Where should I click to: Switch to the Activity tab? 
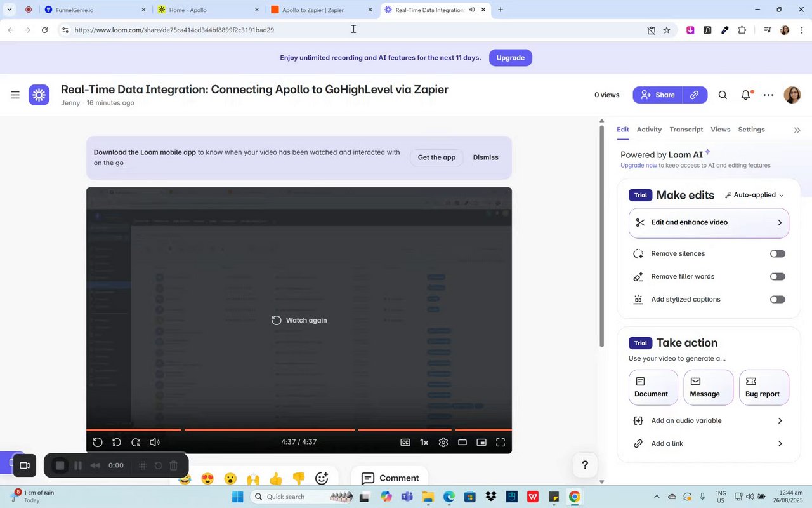pyautogui.click(x=649, y=130)
